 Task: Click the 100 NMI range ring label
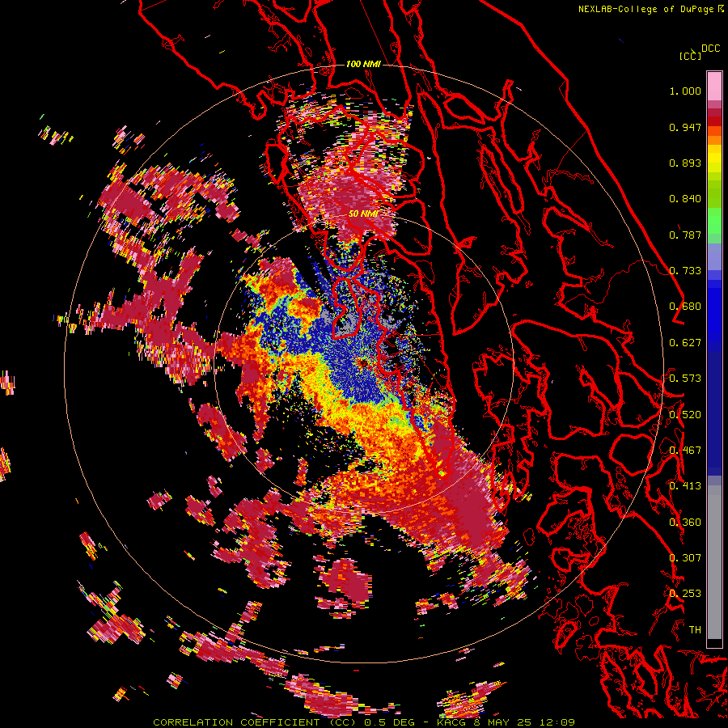(x=363, y=64)
